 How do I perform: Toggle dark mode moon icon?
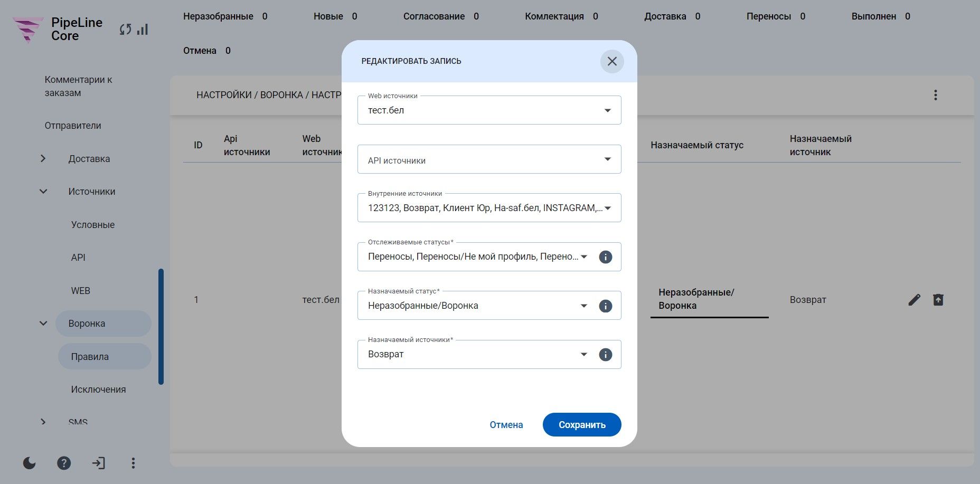[30, 463]
